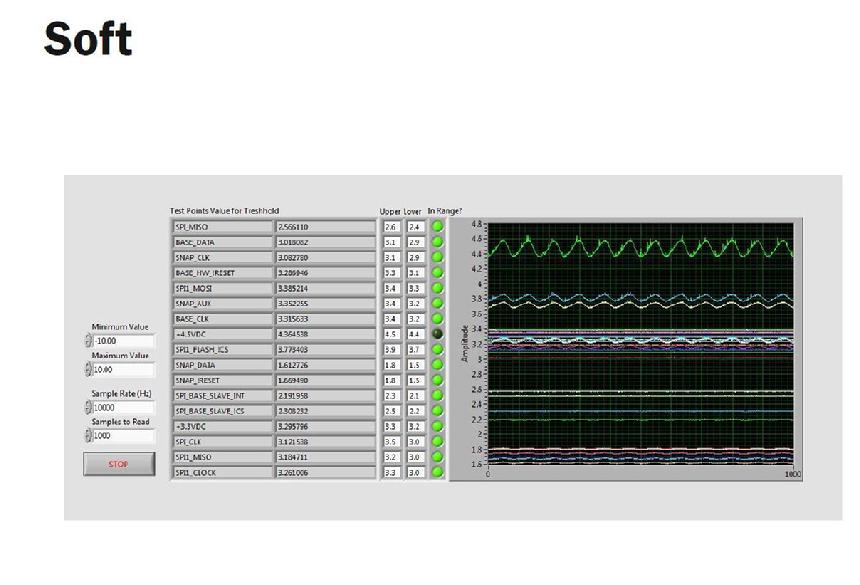Select the SPI1_FLASH_ICS test point name
The height and width of the screenshot is (585, 860).
tap(222, 349)
